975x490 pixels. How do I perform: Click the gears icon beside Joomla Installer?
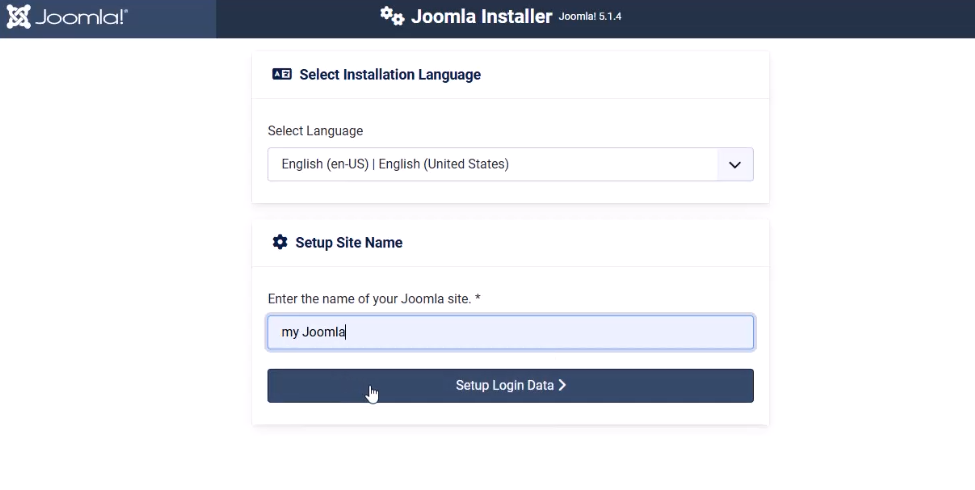pyautogui.click(x=392, y=16)
